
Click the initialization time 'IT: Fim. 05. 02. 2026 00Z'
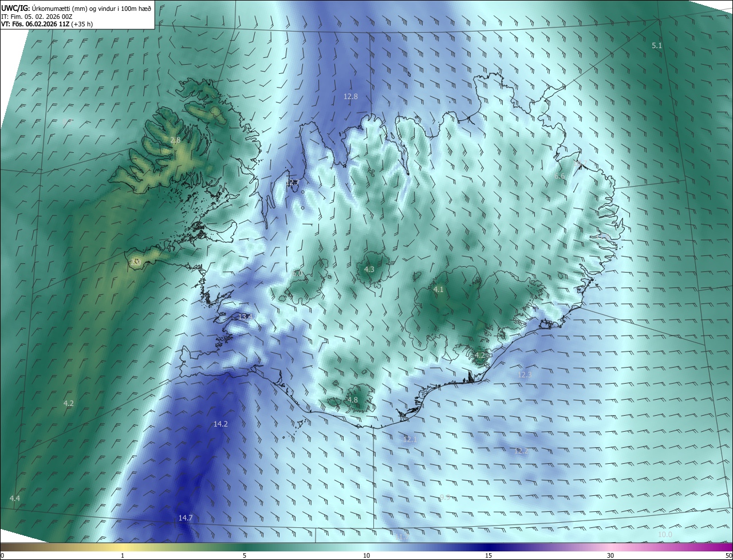click(37, 16)
